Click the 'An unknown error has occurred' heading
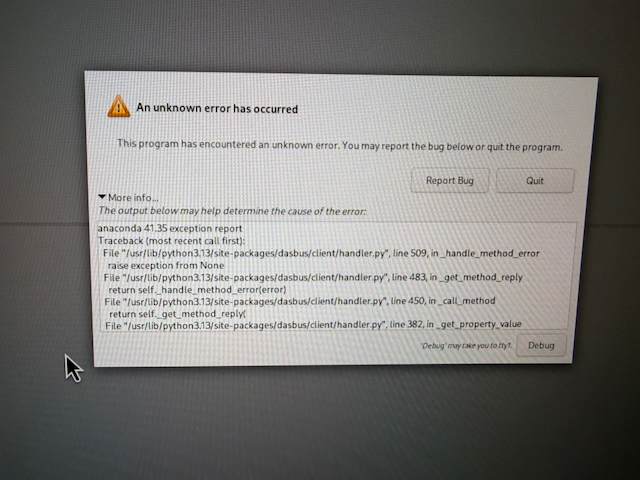Image resolution: width=640 pixels, height=480 pixels. pos(217,108)
